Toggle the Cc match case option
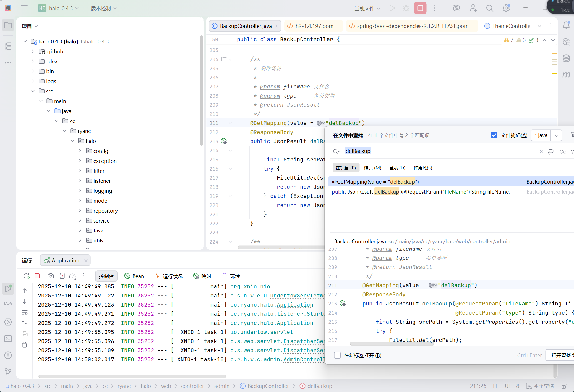The width and height of the screenshot is (574, 392). coord(562,151)
